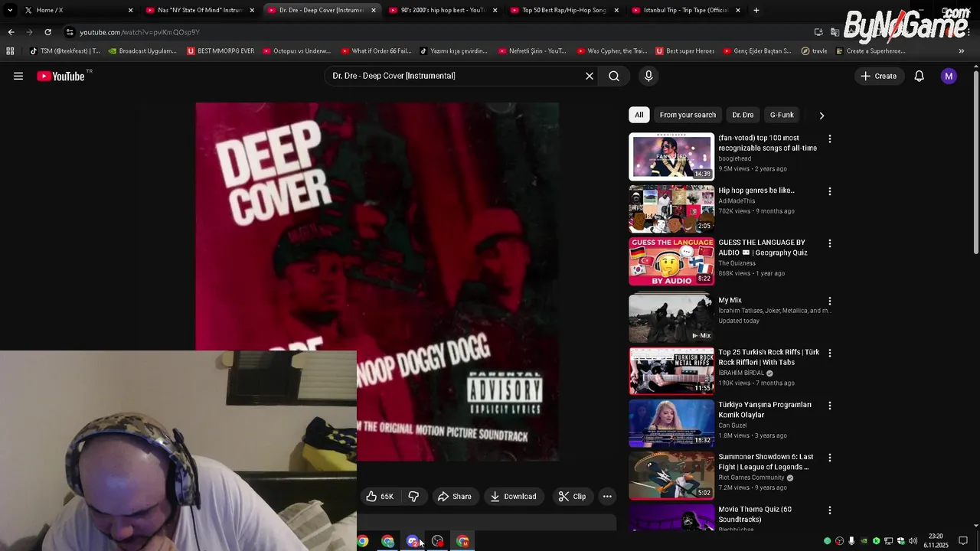Screen dimensions: 980x551
Task: Select the All filter chip
Action: tap(639, 115)
